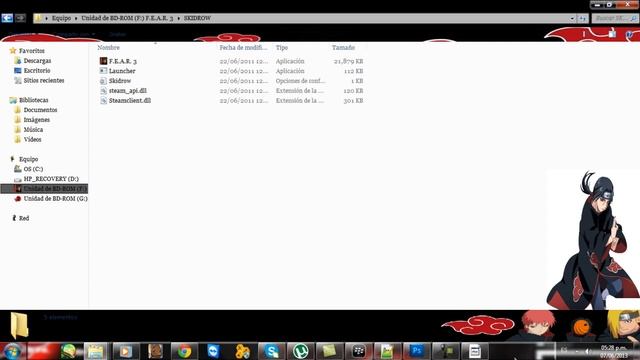Select the F.E.A.R. 3 application icon
Screen dimensions: 640x360
coord(103,61)
